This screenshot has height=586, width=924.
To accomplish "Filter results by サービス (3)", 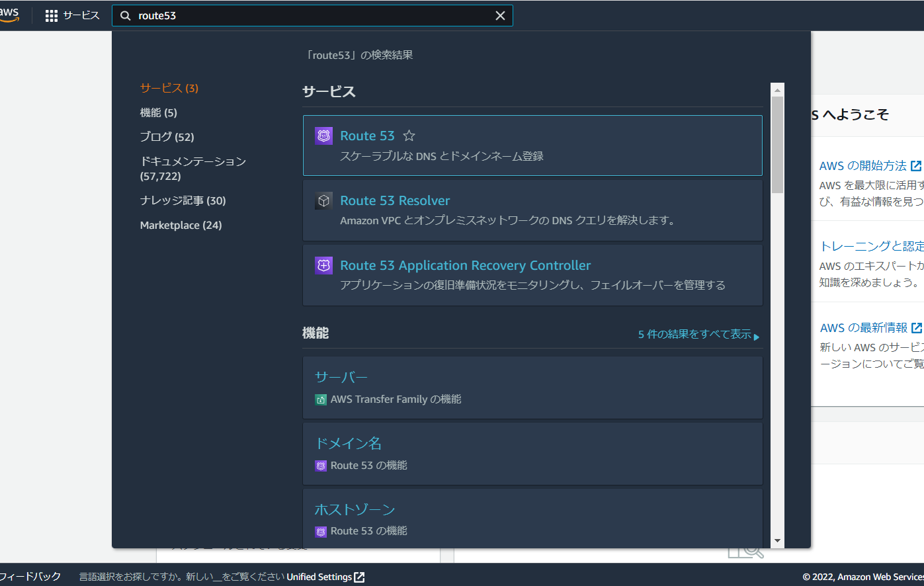I will (169, 88).
